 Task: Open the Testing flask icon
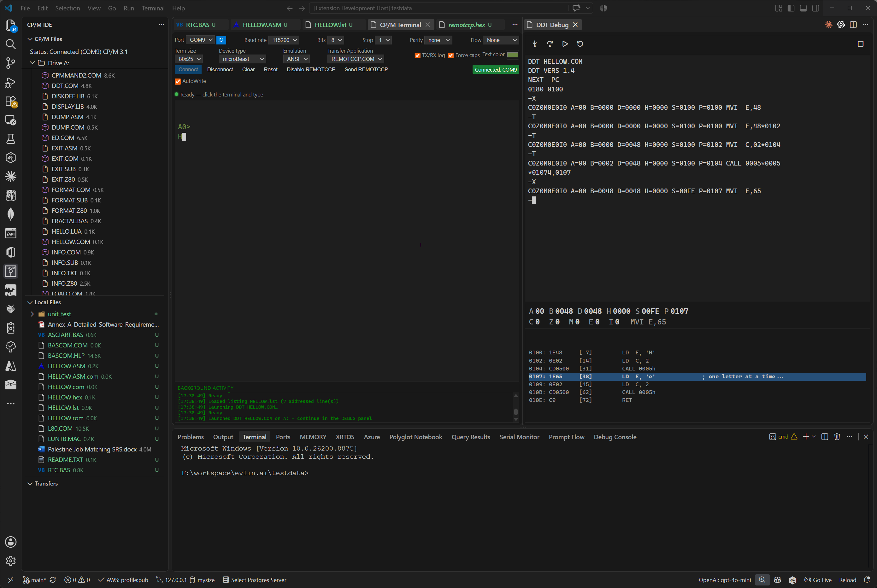(10, 139)
